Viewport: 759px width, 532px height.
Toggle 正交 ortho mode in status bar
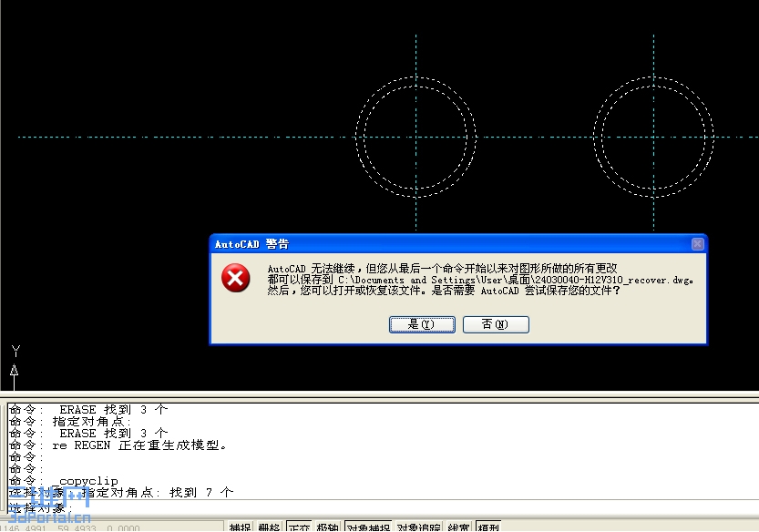[299, 527]
